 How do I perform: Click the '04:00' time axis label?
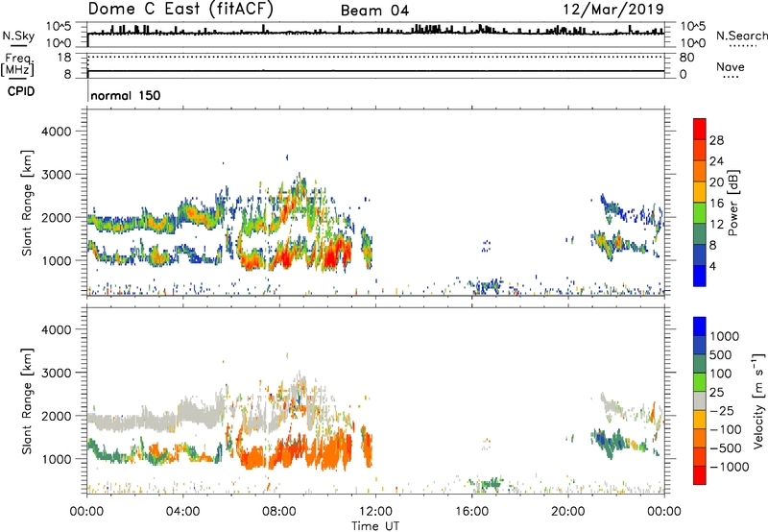(183, 512)
